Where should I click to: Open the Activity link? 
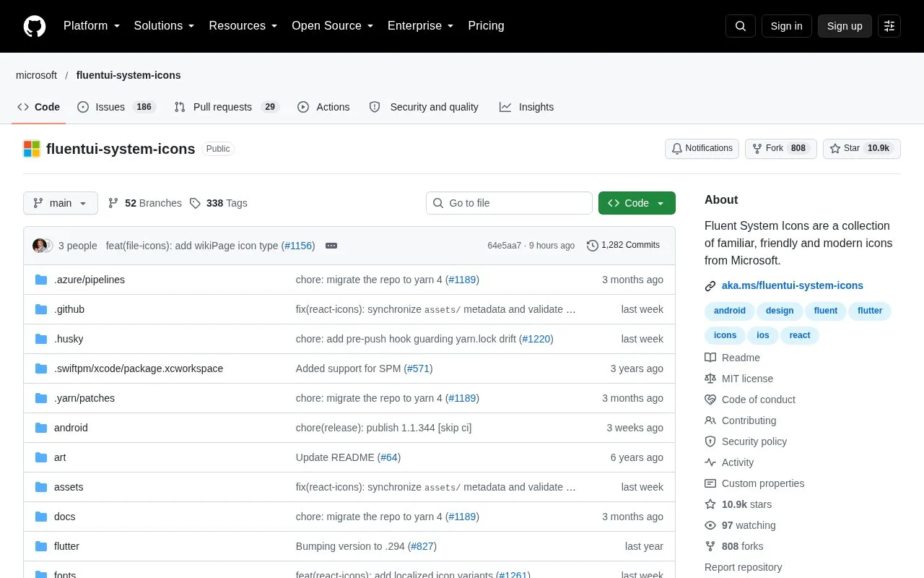729,462
